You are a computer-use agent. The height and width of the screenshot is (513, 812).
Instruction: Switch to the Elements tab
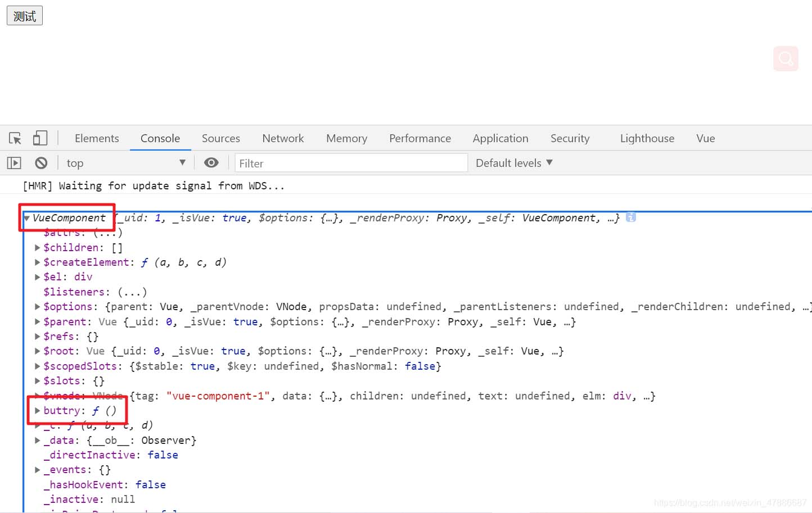(97, 138)
